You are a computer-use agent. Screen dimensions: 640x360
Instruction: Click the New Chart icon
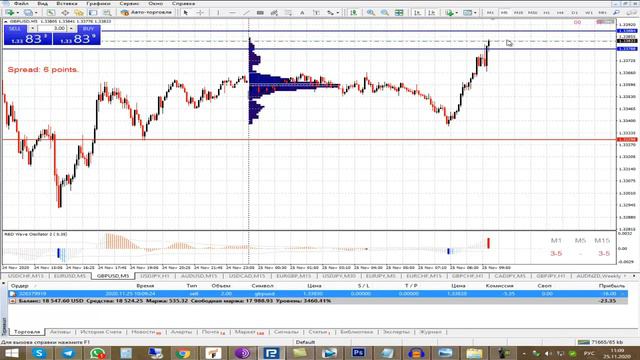[9, 13]
